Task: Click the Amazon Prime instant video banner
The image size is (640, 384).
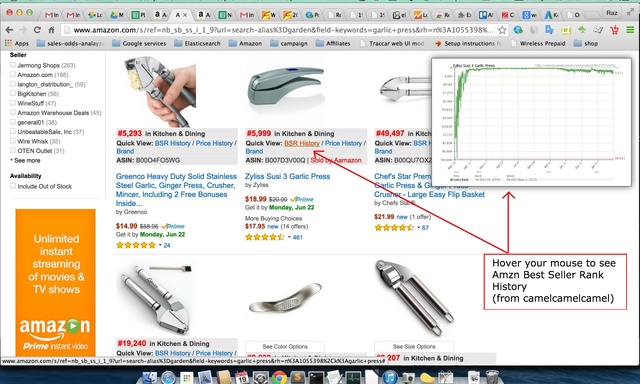Action: pyautogui.click(x=56, y=282)
